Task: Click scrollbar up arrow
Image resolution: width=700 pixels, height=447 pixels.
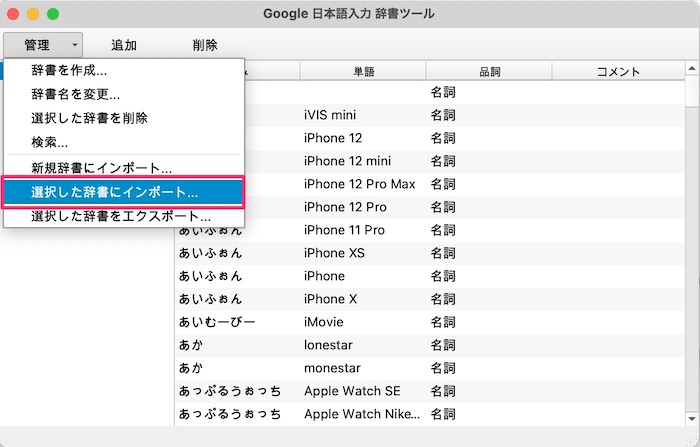Action: pos(692,68)
